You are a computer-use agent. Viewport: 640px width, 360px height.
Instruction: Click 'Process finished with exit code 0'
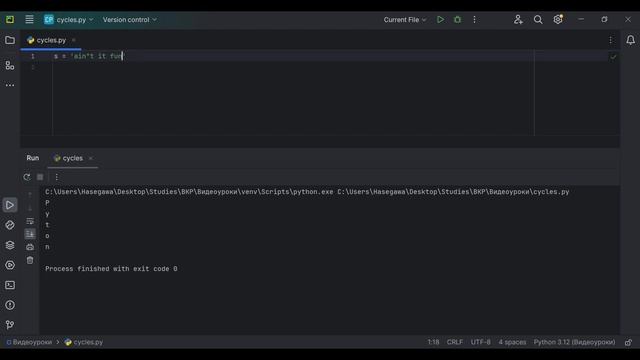[111, 269]
